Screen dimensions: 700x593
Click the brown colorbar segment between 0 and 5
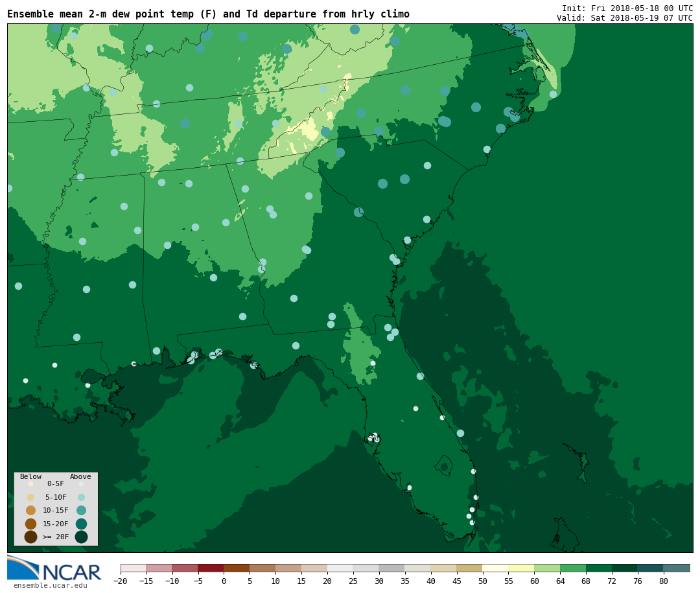[237, 568]
